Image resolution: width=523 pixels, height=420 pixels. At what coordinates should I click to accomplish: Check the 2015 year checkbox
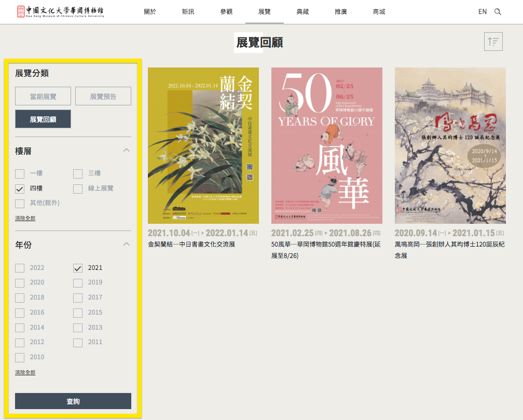tap(78, 313)
